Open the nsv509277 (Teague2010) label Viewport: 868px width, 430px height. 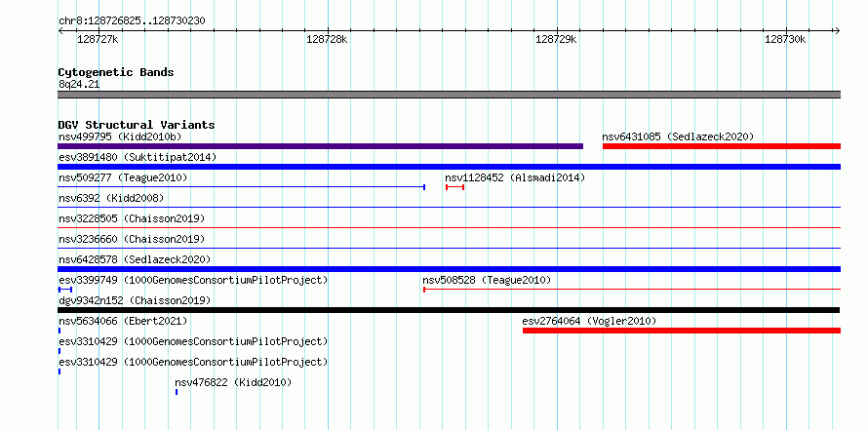click(123, 177)
